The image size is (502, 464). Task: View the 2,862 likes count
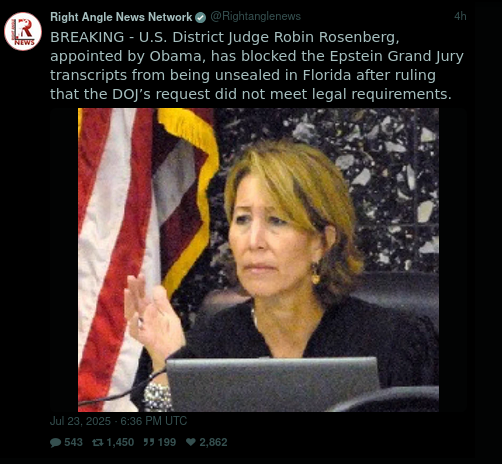[213, 442]
